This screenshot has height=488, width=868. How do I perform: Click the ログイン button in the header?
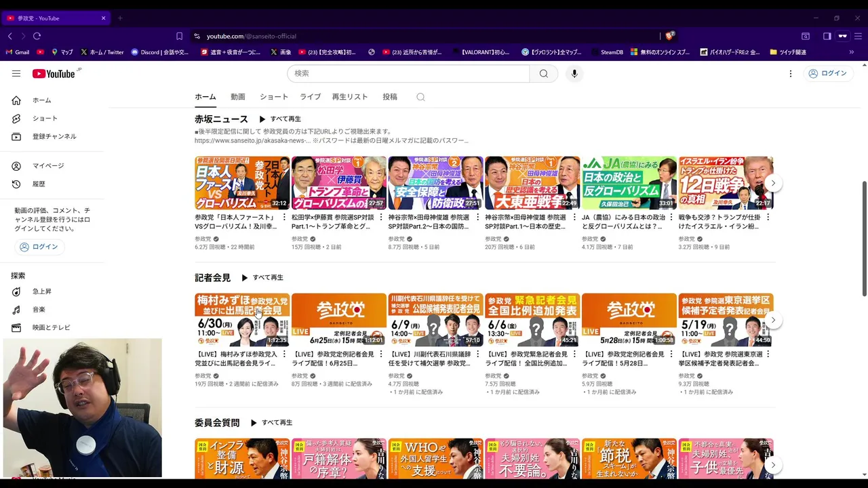tap(827, 73)
